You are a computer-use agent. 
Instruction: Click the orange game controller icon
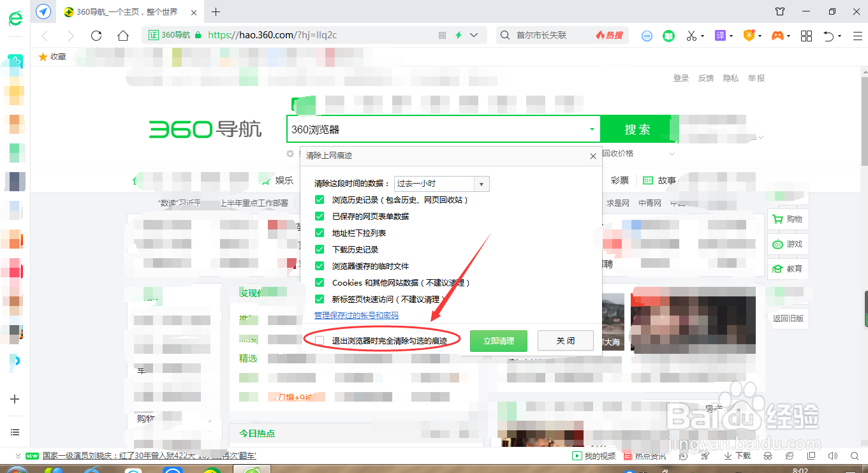click(777, 36)
